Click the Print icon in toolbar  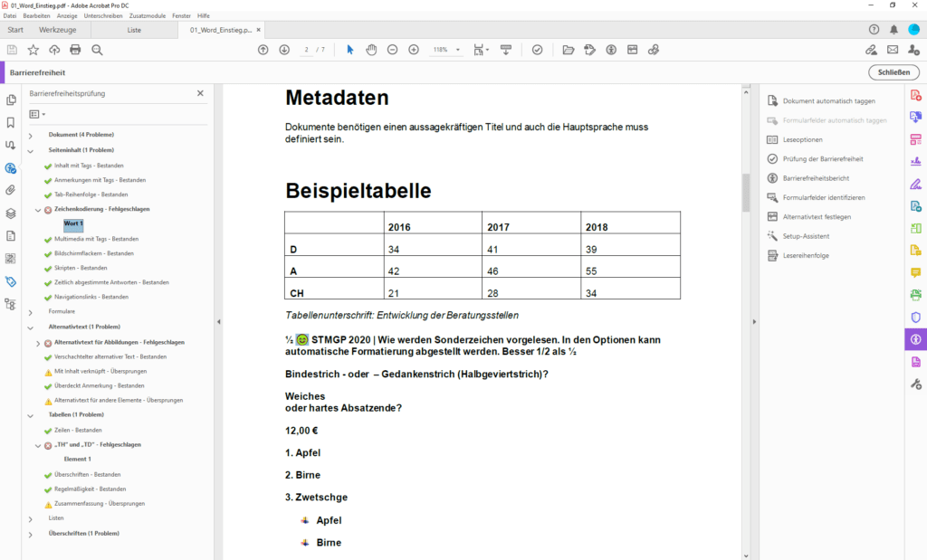[x=75, y=51]
